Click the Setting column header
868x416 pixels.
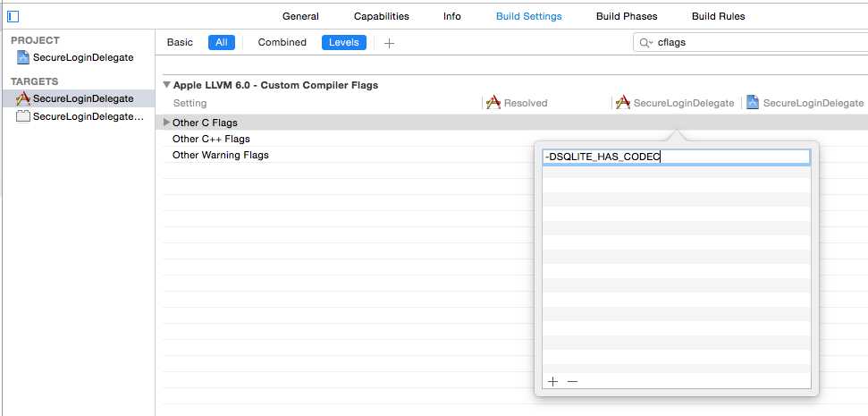(x=190, y=103)
